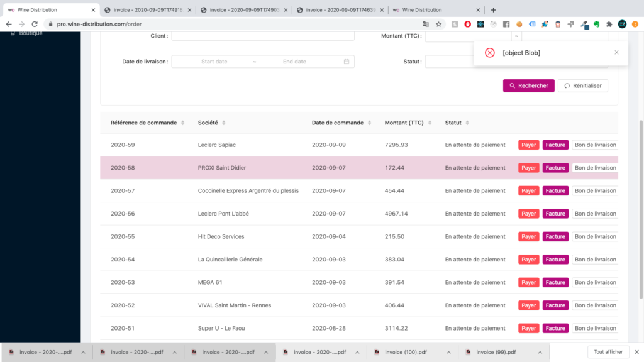Expand options for invoice (100).pdf download
Screen dimensions: 644x362
(448, 352)
